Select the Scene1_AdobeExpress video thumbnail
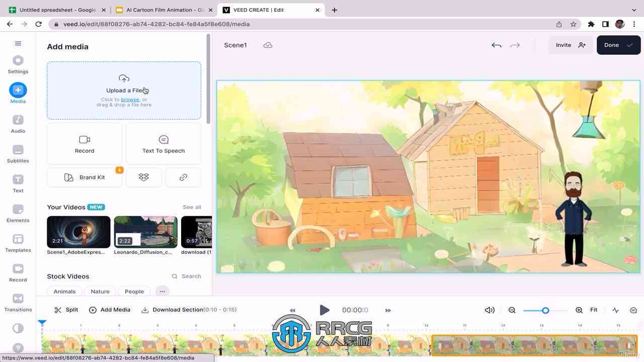The height and width of the screenshot is (362, 644). coord(78,232)
